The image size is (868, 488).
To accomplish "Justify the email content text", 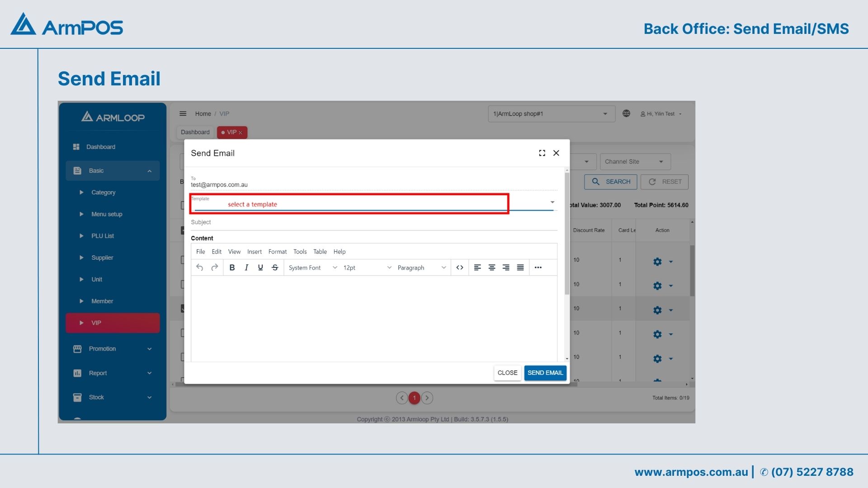I will [520, 267].
